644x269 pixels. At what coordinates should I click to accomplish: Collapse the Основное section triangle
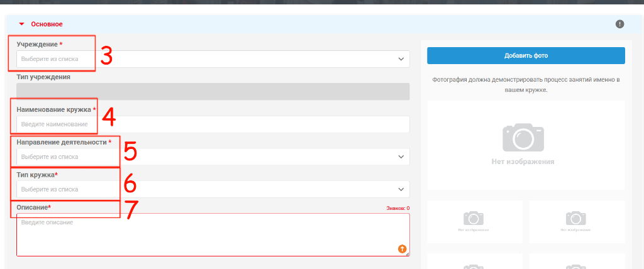[22, 25]
